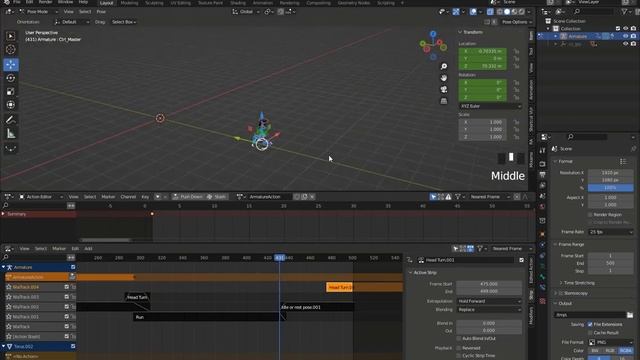This screenshot has width=640, height=360.
Task: Open the Key menu in Action Editor
Action: coord(145,197)
